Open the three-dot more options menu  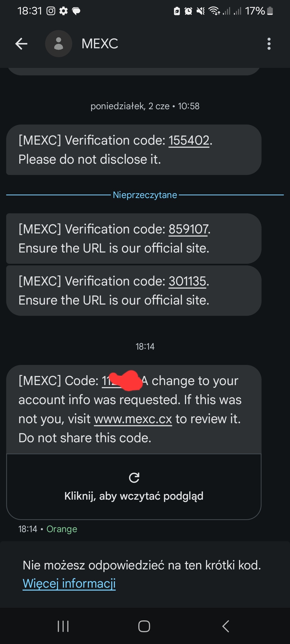pyautogui.click(x=269, y=44)
